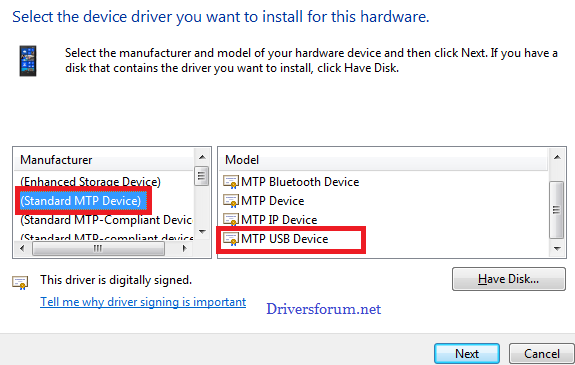This screenshot has height=365, width=575.
Task: Choose MTP Bluetooth Device model
Action: (300, 182)
